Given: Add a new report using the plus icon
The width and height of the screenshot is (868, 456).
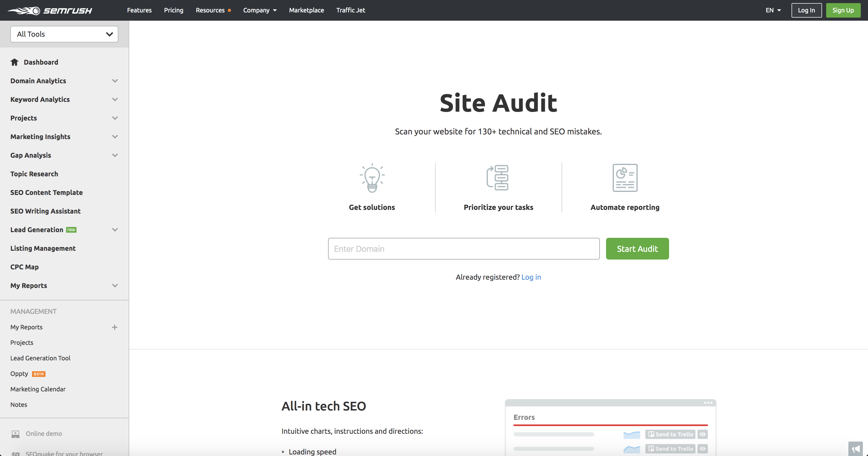Looking at the screenshot, I should [115, 327].
